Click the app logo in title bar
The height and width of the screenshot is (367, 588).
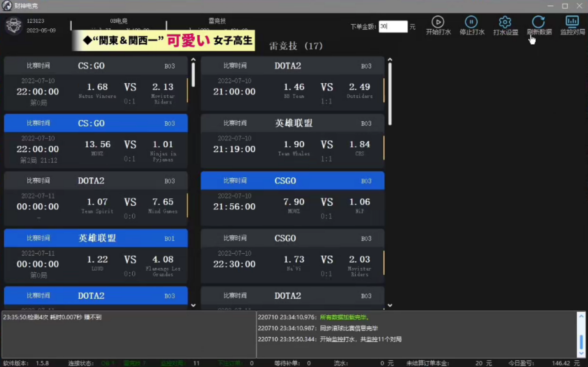coord(7,6)
